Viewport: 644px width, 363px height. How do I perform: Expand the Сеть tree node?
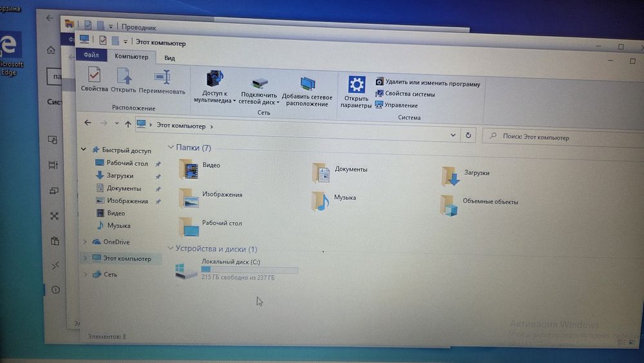tap(86, 274)
